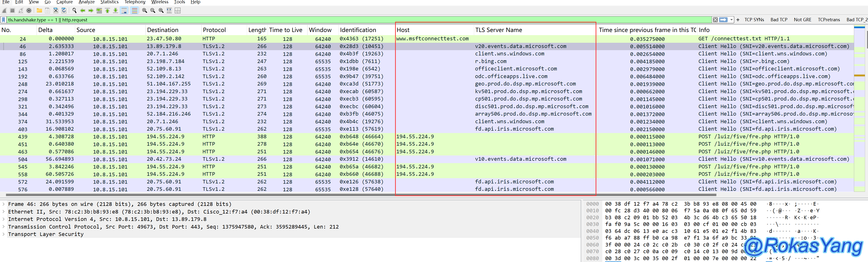Apply the TCP SYNs filter button
The width and height of the screenshot is (868, 262).
pos(754,20)
